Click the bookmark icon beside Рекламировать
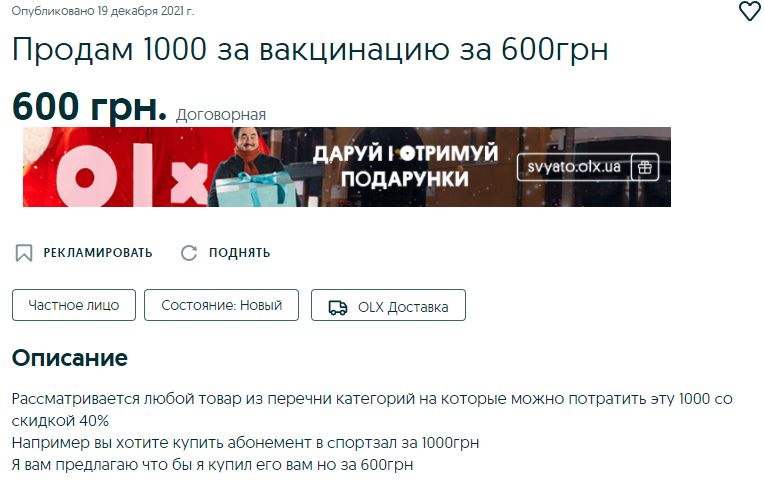 (x=23, y=253)
